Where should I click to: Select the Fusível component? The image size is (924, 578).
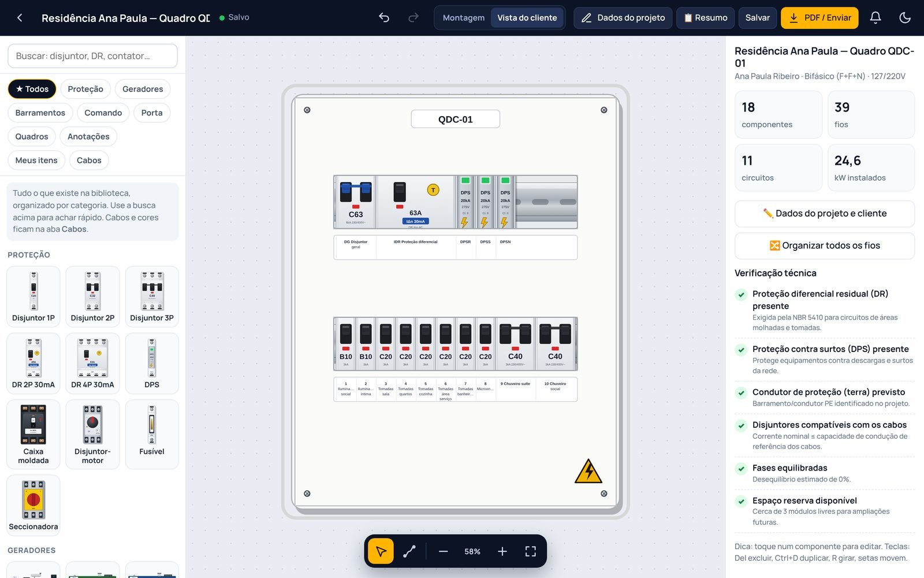(x=152, y=434)
